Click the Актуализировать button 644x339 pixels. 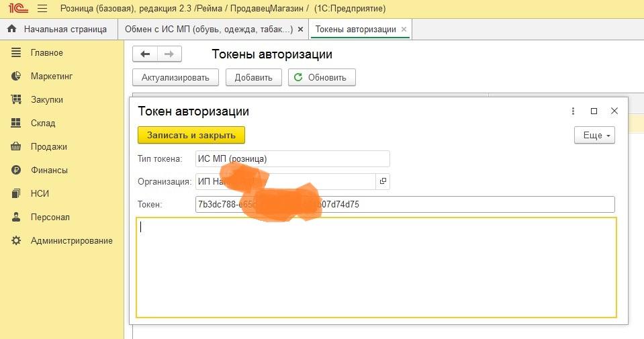click(x=175, y=77)
